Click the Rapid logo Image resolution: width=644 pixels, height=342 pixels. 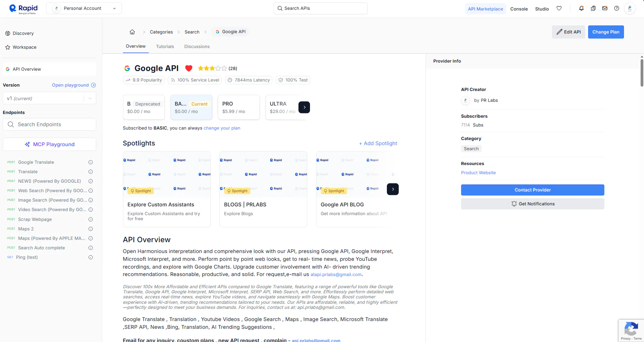[x=23, y=9]
